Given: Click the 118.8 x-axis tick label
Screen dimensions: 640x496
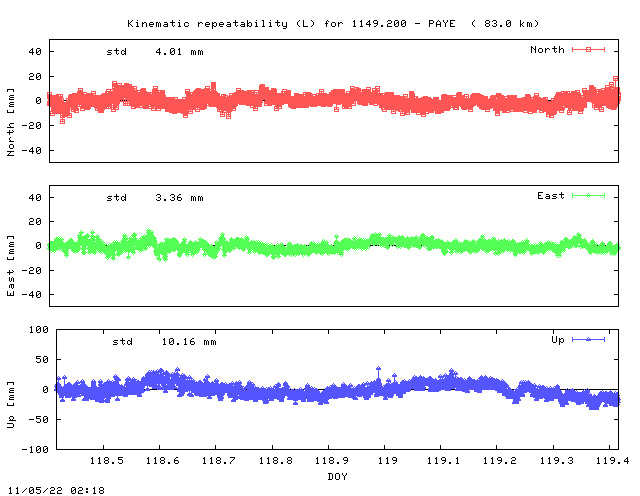Looking at the screenshot, I should coord(276,460).
